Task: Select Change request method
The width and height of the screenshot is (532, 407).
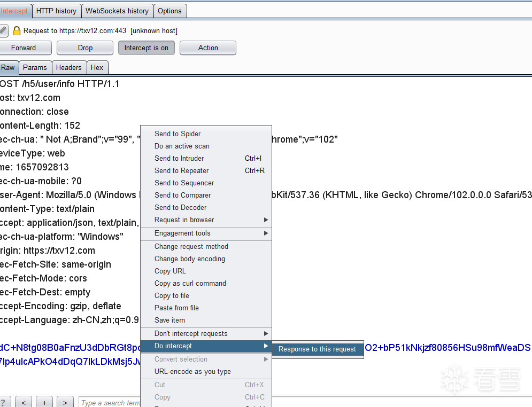Action: 206,246
